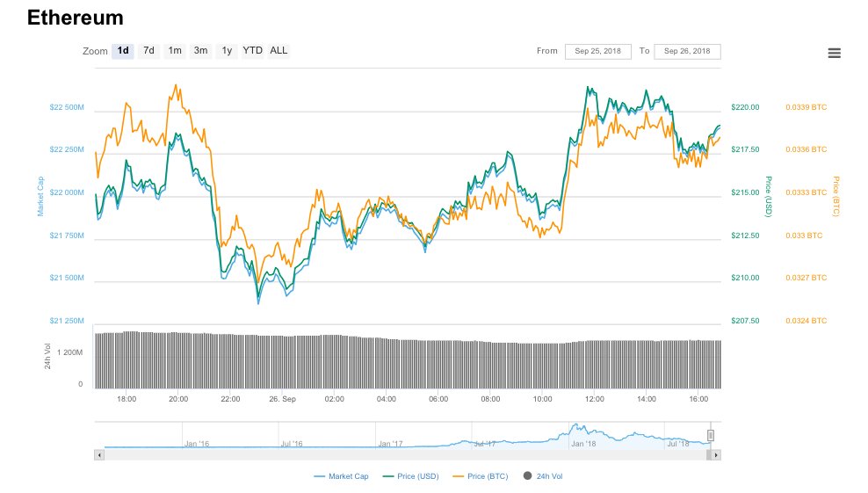Open the chart hamburger context menu
The width and height of the screenshot is (868, 493).
[x=834, y=54]
